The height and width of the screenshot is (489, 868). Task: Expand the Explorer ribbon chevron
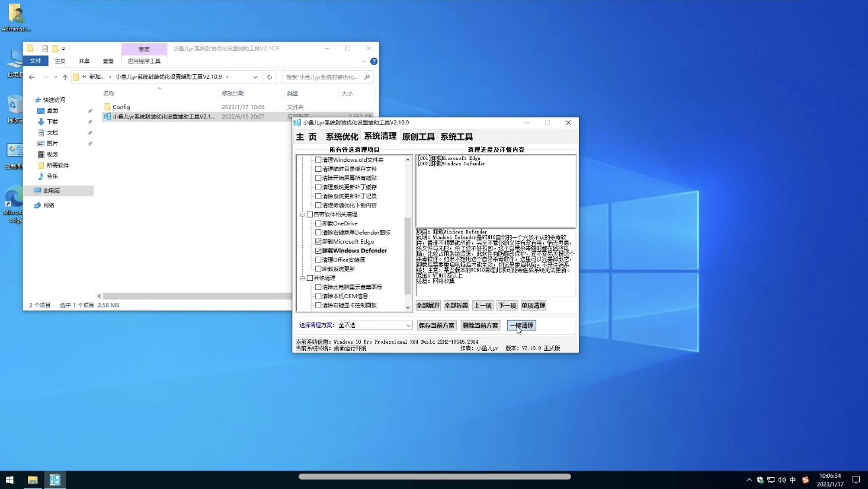pyautogui.click(x=364, y=61)
